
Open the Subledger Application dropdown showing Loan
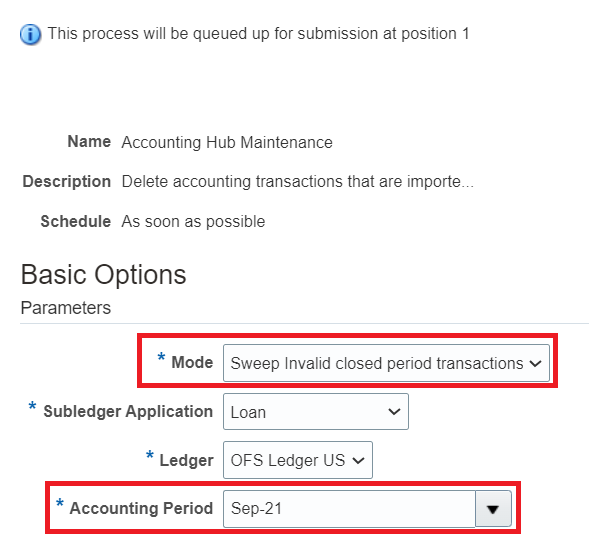(x=316, y=412)
